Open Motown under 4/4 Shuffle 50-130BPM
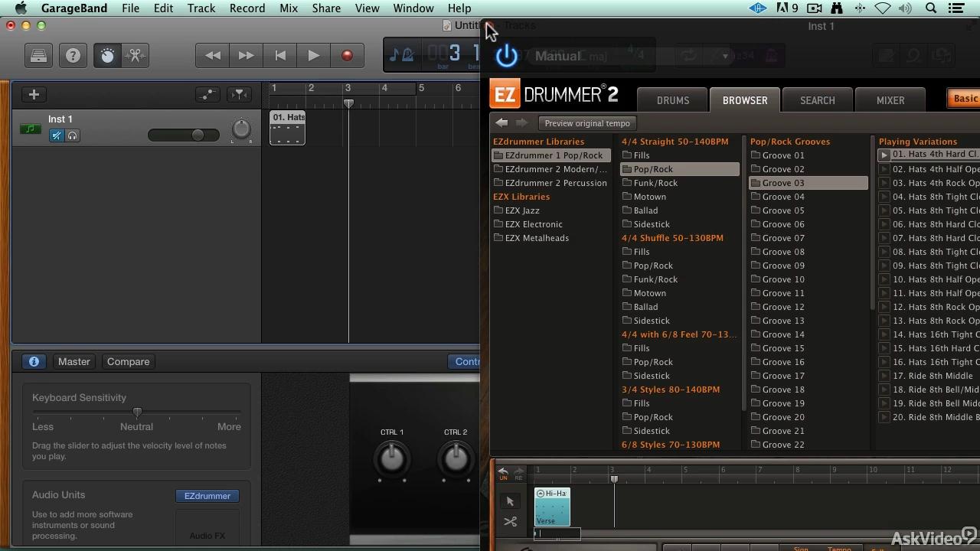Image resolution: width=980 pixels, height=551 pixels. coord(644,293)
